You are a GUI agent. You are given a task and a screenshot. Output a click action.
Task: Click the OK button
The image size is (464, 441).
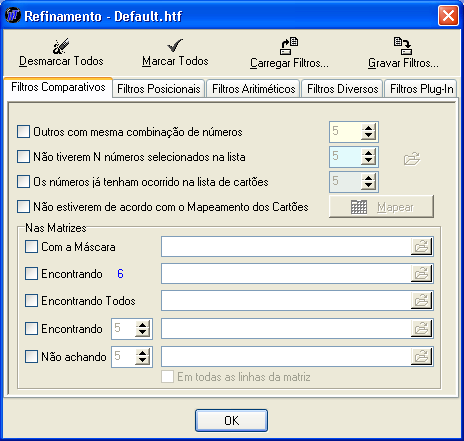(231, 420)
